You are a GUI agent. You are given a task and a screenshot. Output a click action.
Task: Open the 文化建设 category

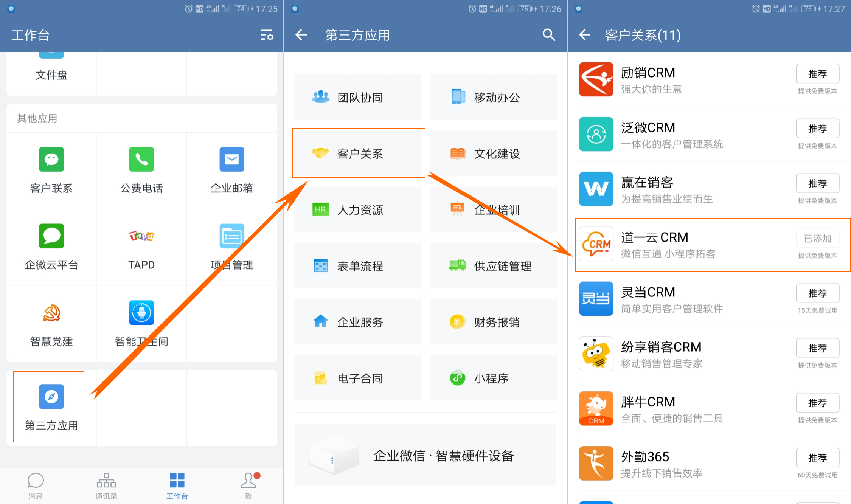click(494, 153)
